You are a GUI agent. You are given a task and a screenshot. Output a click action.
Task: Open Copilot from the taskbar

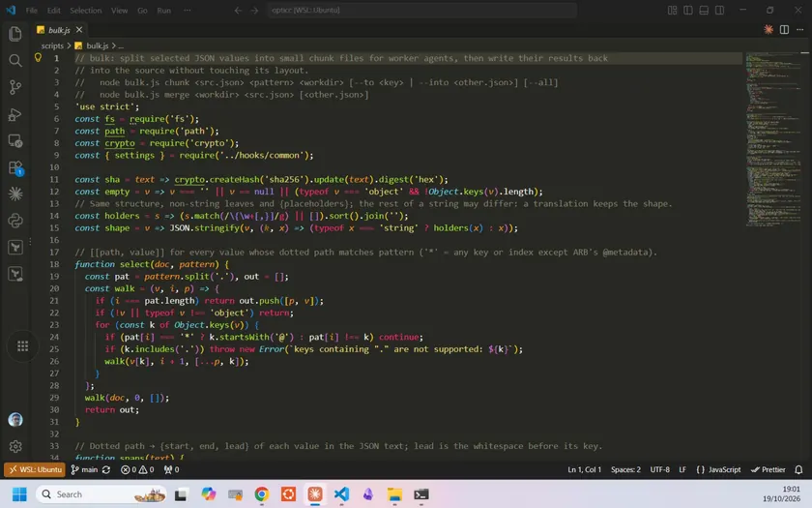click(x=208, y=494)
